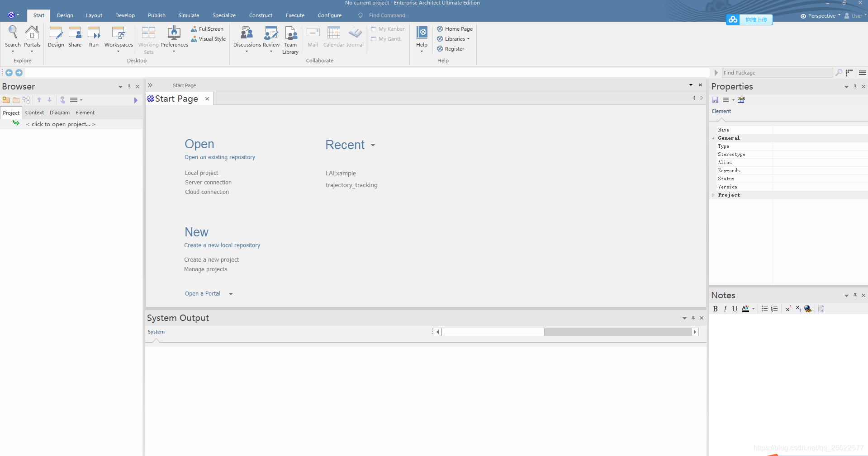Click the scrollbar right arrow in System Output
Screen dimensions: 868x456
[x=695, y=332]
